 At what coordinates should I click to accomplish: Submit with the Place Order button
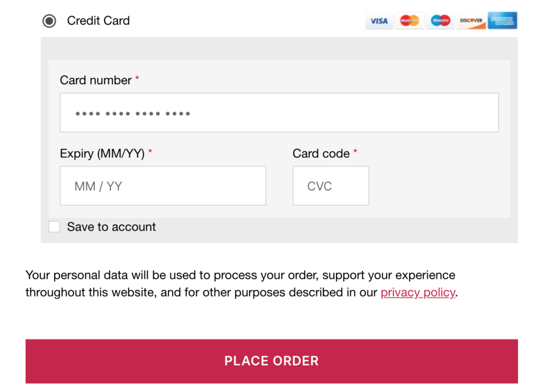pyautogui.click(x=272, y=361)
